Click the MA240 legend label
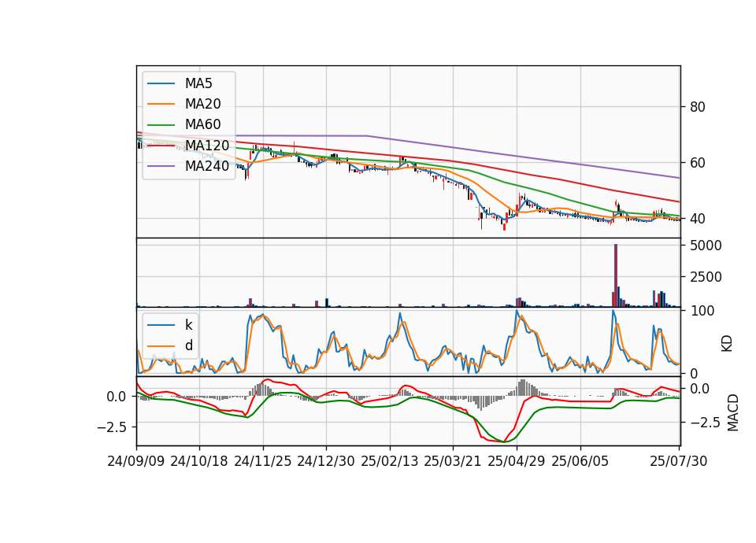This screenshot has width=756, height=543. [207, 166]
